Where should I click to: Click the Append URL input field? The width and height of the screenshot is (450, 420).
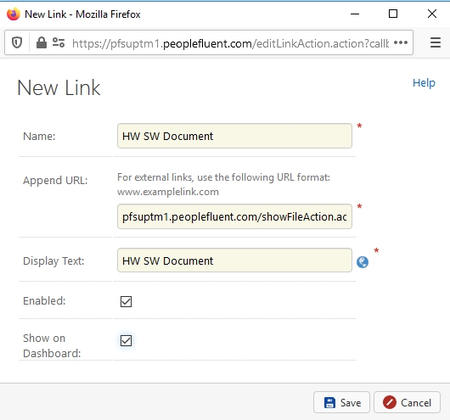(234, 217)
